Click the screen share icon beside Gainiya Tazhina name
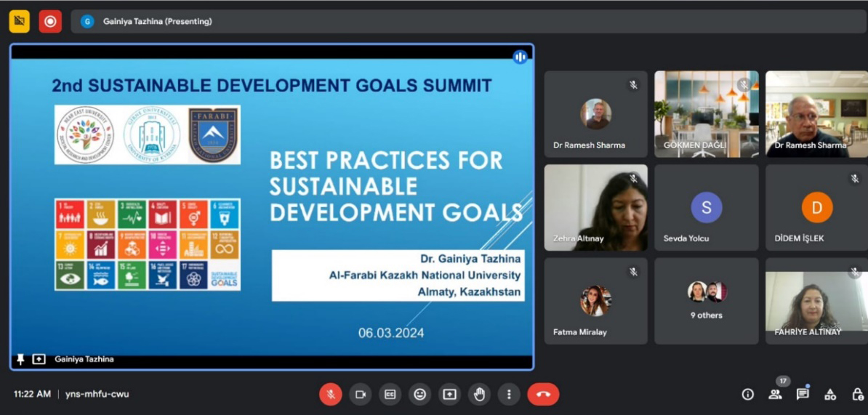 (x=39, y=359)
